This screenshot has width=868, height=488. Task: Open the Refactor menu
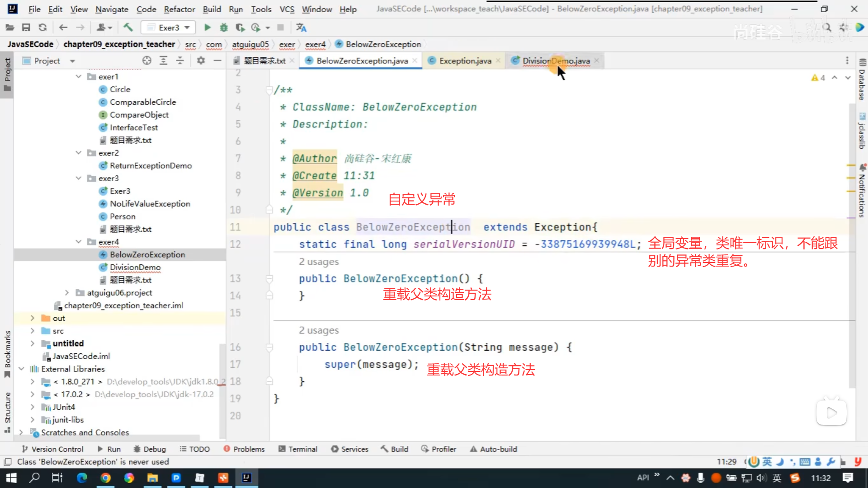pyautogui.click(x=179, y=9)
